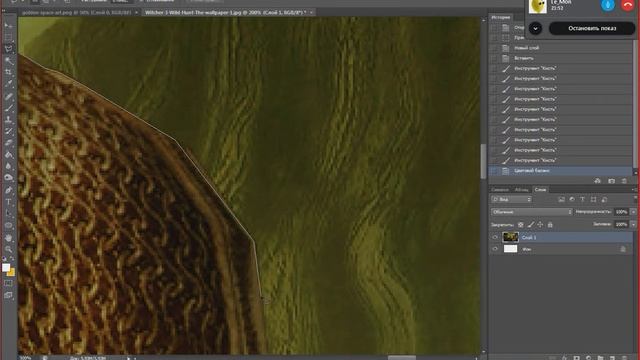Screen dimensions: 640x360
Task: Switch to the Символ panel tab
Action: pyautogui.click(x=500, y=189)
